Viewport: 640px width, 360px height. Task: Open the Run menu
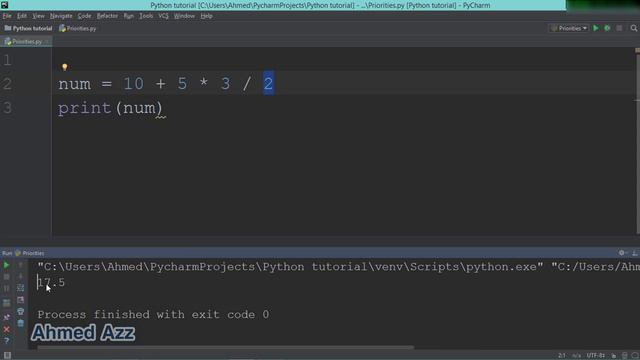pyautogui.click(x=129, y=16)
